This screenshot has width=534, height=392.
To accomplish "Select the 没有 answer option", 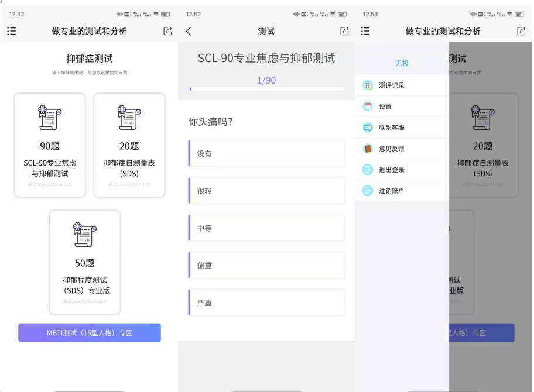I will tap(266, 153).
